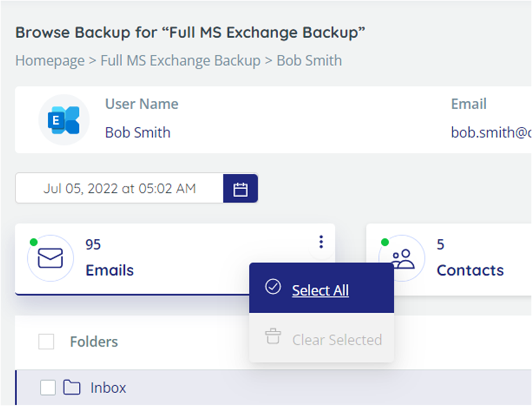Click the User Name label
Viewport: 532px width, 406px height.
(x=142, y=104)
